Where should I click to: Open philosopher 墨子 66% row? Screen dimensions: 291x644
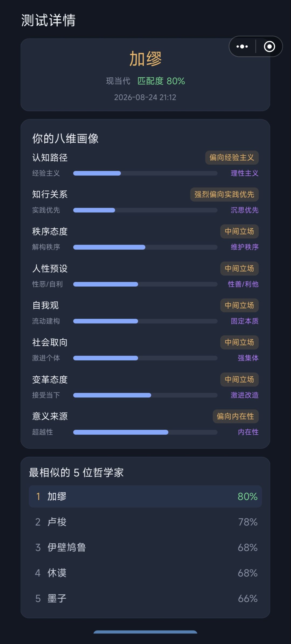click(145, 598)
